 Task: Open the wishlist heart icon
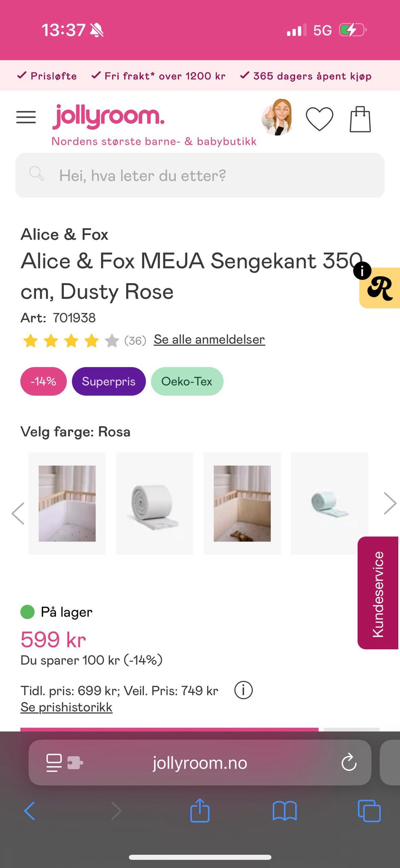tap(319, 118)
